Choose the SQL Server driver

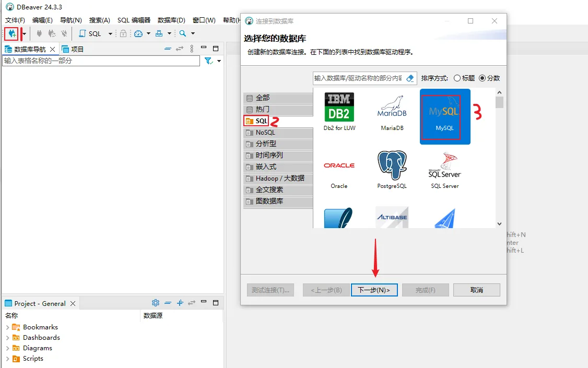tap(445, 170)
